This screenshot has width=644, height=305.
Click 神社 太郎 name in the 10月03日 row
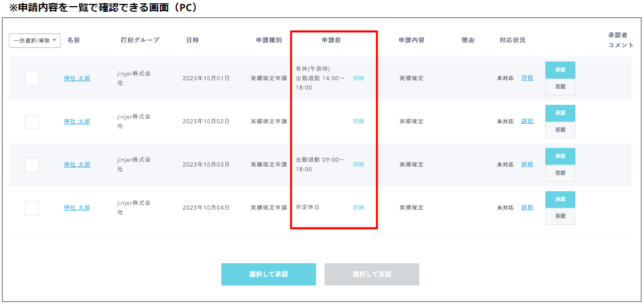77,165
